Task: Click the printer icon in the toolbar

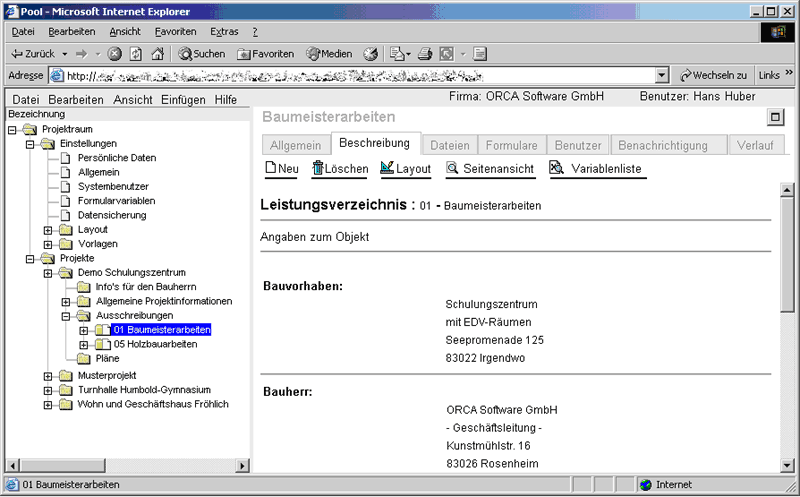Action: [x=424, y=54]
